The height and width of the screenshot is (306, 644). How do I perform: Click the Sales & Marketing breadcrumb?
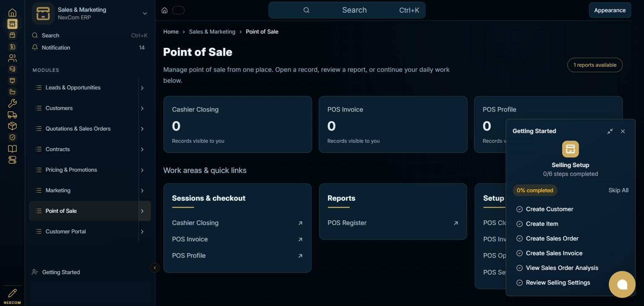tap(212, 32)
